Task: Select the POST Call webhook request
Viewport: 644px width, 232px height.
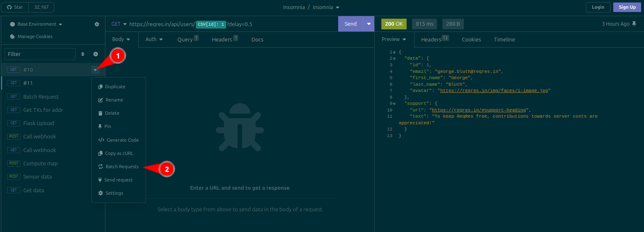Action: point(53,136)
